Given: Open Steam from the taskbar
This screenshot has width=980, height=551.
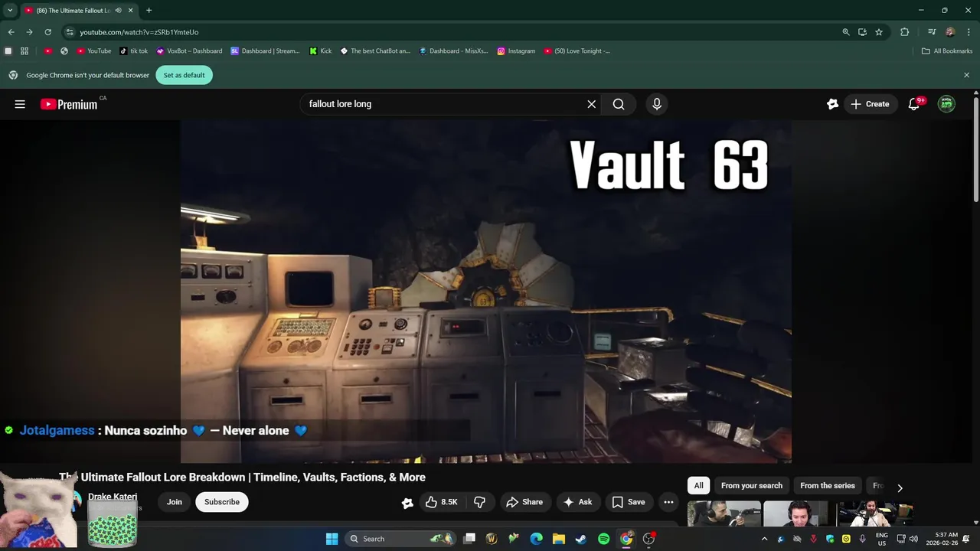Looking at the screenshot, I should click(x=581, y=539).
